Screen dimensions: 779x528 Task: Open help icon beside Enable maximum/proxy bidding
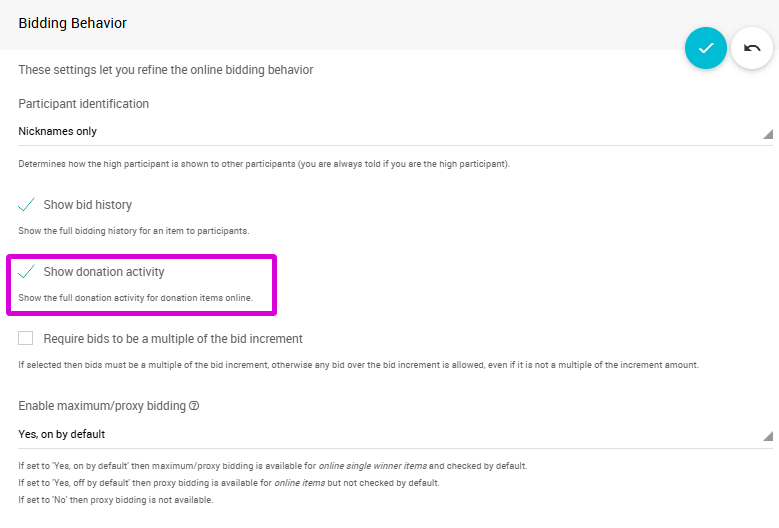click(x=195, y=406)
